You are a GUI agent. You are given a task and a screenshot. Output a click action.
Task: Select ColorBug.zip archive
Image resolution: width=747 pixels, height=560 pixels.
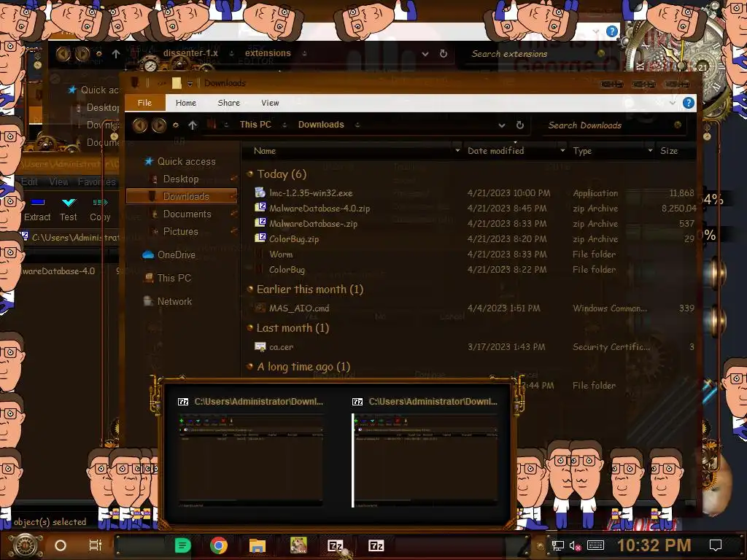(x=294, y=239)
